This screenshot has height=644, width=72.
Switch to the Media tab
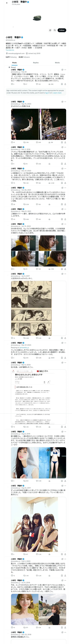pyautogui.click(x=57, y=63)
